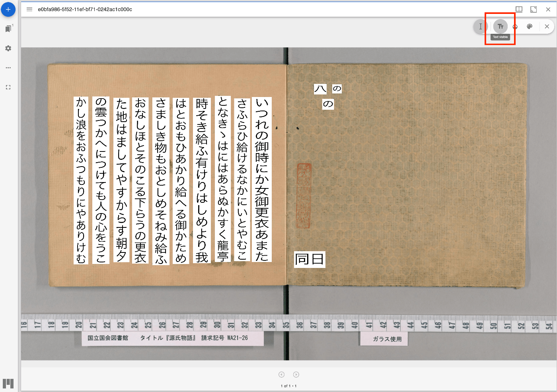The width and height of the screenshot is (557, 392).
Task: Close the viewer window
Action: point(548,9)
